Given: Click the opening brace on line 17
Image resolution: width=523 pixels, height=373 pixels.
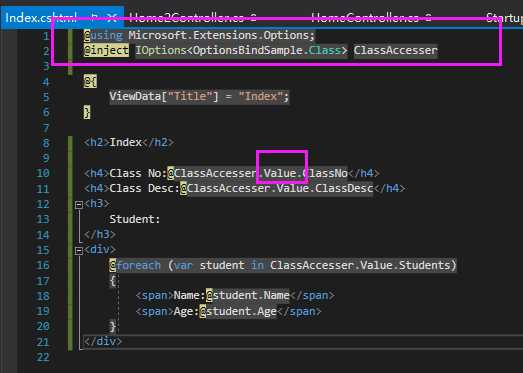Looking at the screenshot, I should (x=113, y=281).
